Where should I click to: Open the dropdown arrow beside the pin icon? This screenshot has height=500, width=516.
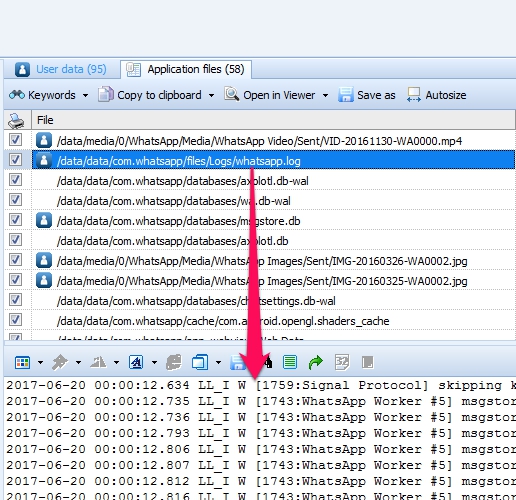(x=78, y=362)
